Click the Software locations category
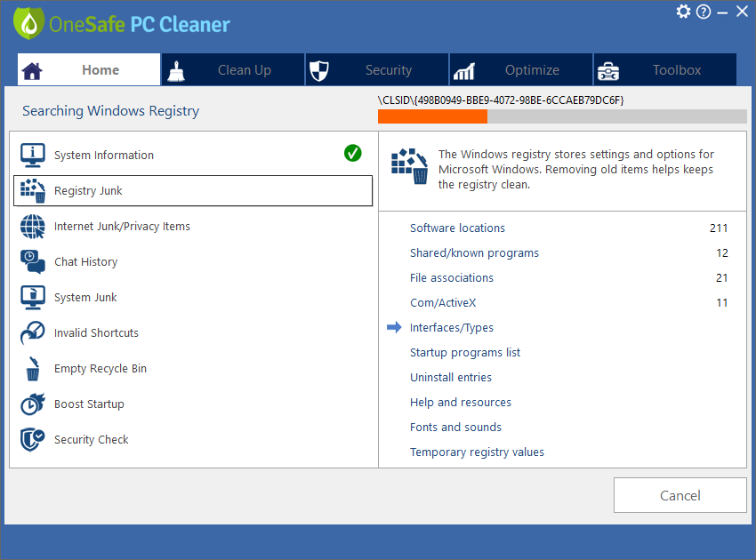This screenshot has height=560, width=756. (x=457, y=228)
